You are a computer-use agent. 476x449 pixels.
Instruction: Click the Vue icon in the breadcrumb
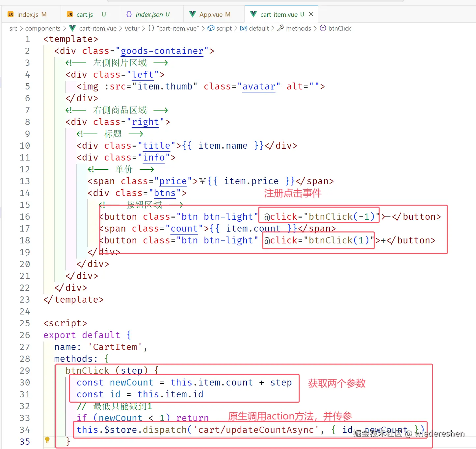tap(72, 28)
